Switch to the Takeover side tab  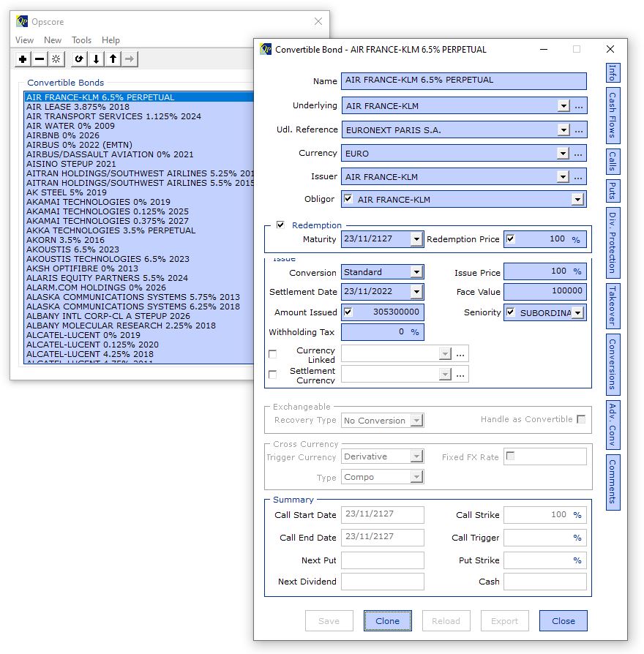pyautogui.click(x=613, y=306)
